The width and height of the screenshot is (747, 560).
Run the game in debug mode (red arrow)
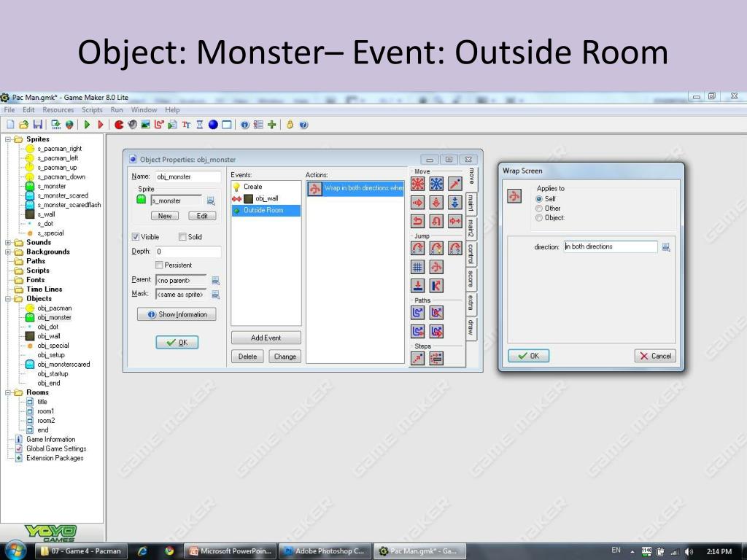coord(101,125)
